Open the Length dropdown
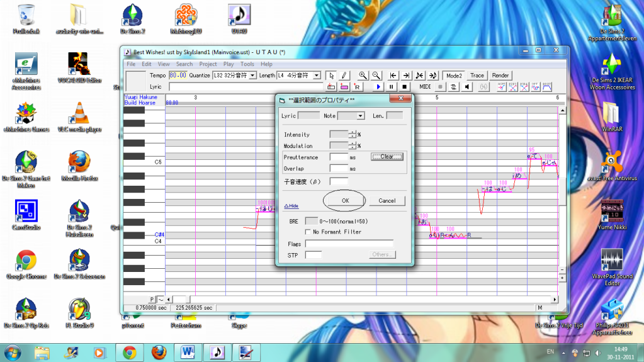The image size is (644, 362). pyautogui.click(x=317, y=76)
